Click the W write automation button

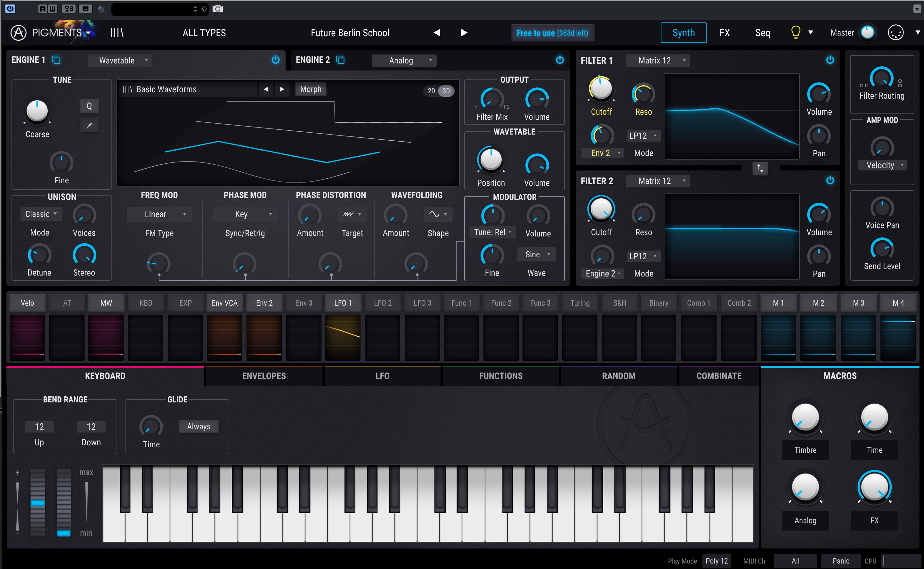pyautogui.click(x=53, y=9)
